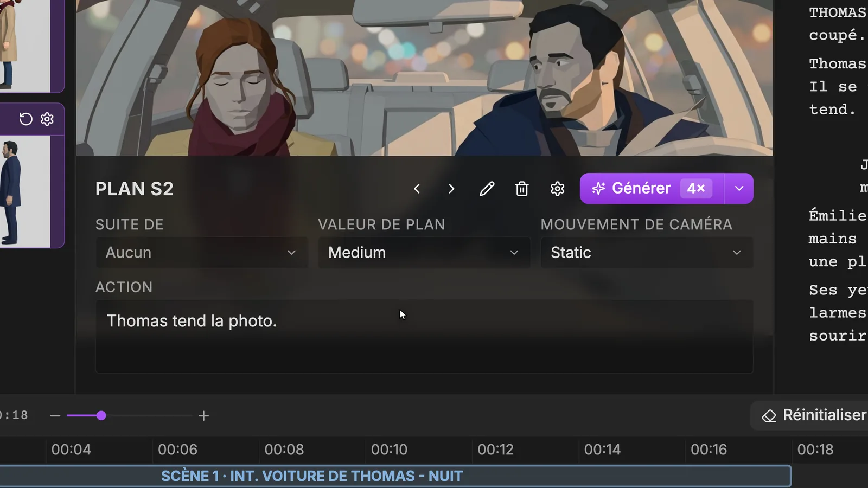Click the regenerate icon in the character panel
This screenshot has width=868, height=488.
[26, 119]
